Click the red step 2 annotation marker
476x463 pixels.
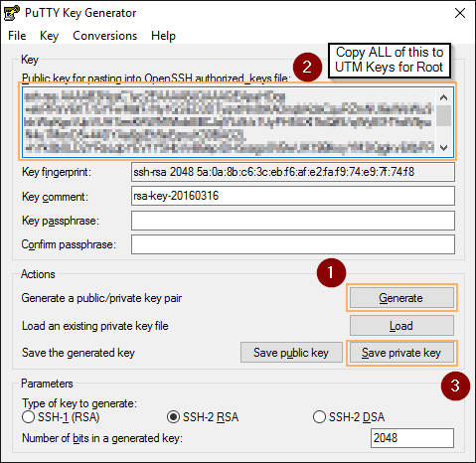tap(307, 68)
